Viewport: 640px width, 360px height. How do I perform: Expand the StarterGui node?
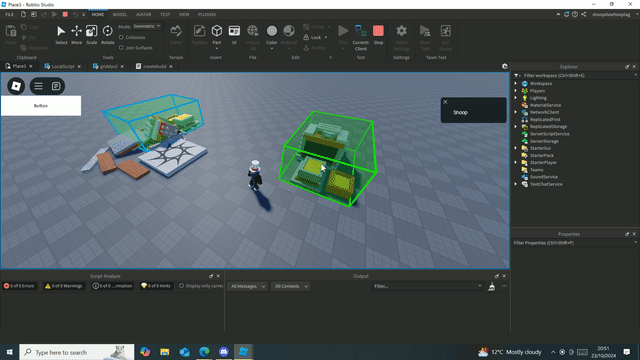pos(516,148)
